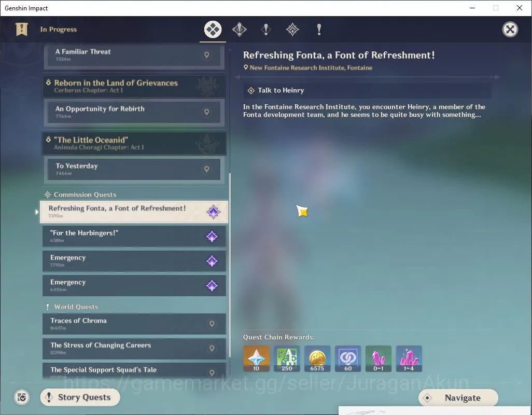The width and height of the screenshot is (532, 415).
Task: Collapse the Commission Quests section header
Action: pyautogui.click(x=80, y=195)
